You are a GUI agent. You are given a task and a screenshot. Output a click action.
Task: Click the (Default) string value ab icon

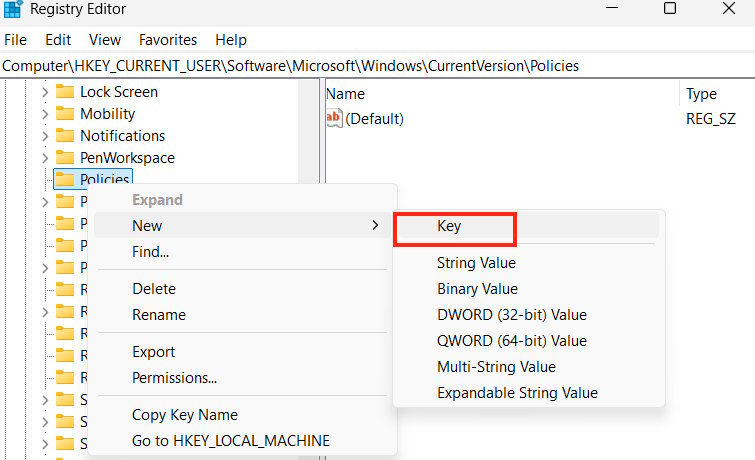tap(334, 118)
